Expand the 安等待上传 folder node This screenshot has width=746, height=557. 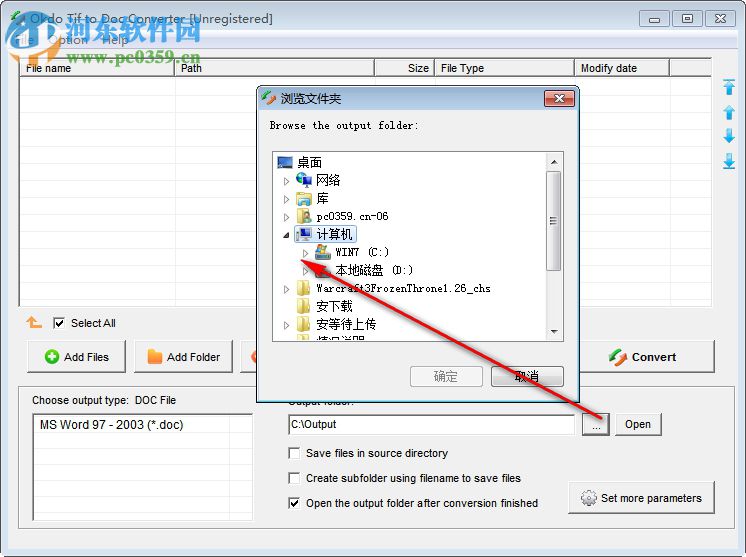[286, 325]
